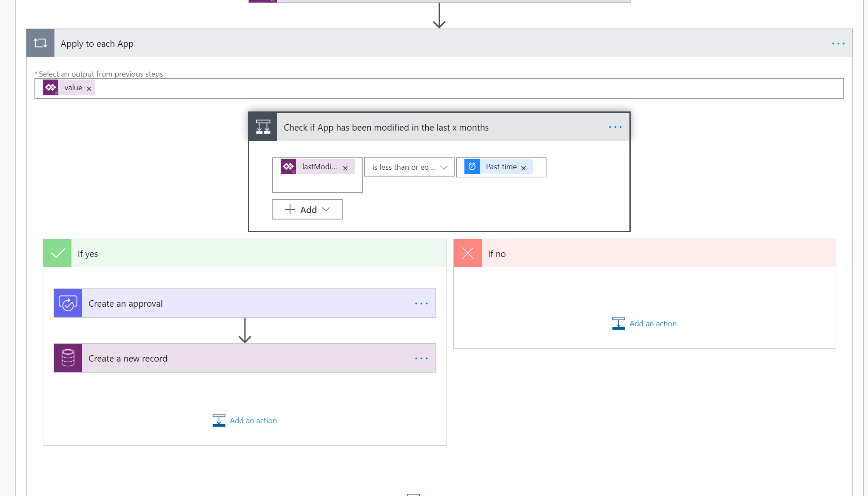Select the Create an approval action icon
Image resolution: width=868 pixels, height=496 pixels.
[68, 303]
